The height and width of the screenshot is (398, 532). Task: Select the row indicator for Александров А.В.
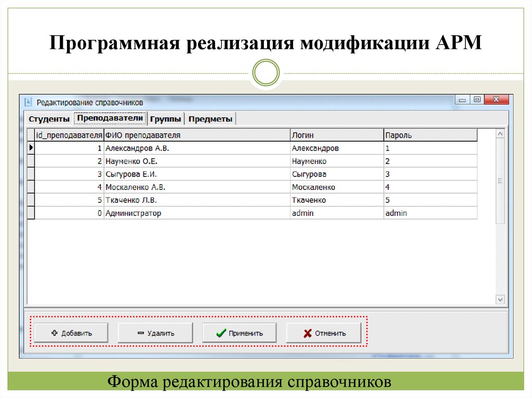[31, 148]
